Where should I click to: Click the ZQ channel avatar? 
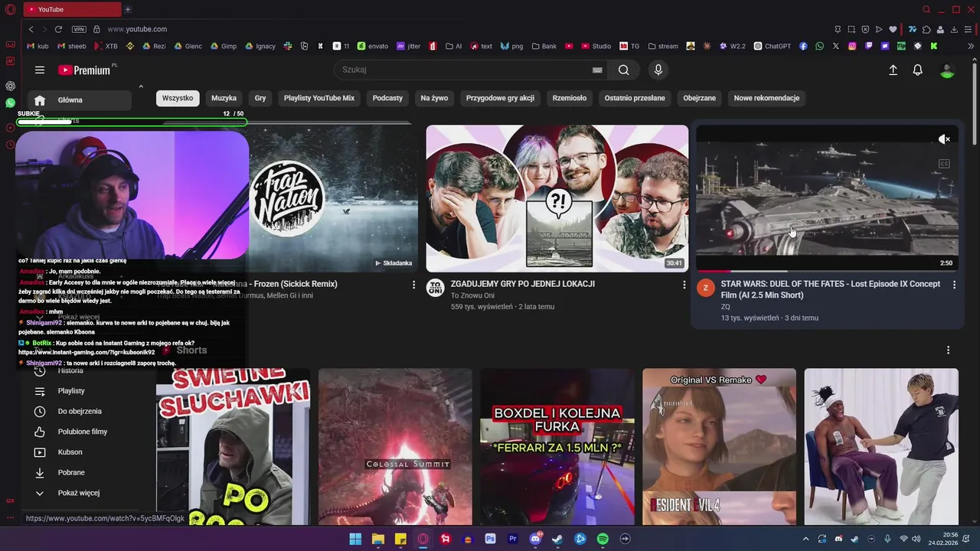click(705, 288)
